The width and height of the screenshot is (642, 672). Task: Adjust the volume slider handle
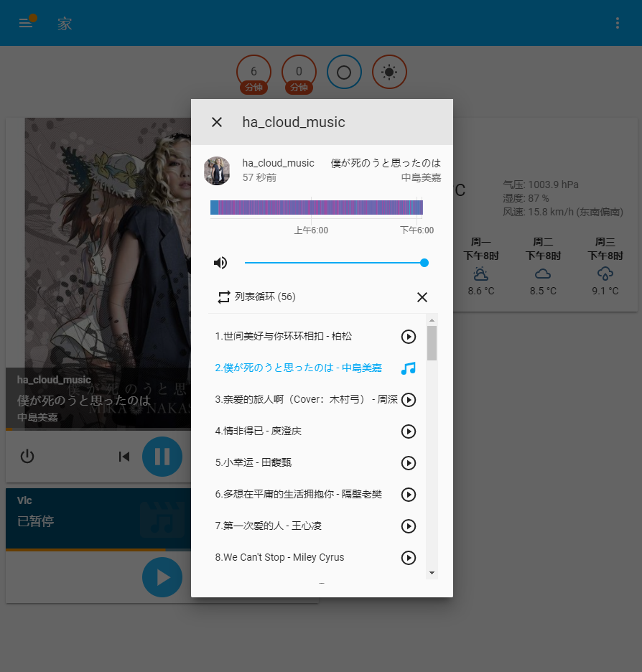(424, 263)
